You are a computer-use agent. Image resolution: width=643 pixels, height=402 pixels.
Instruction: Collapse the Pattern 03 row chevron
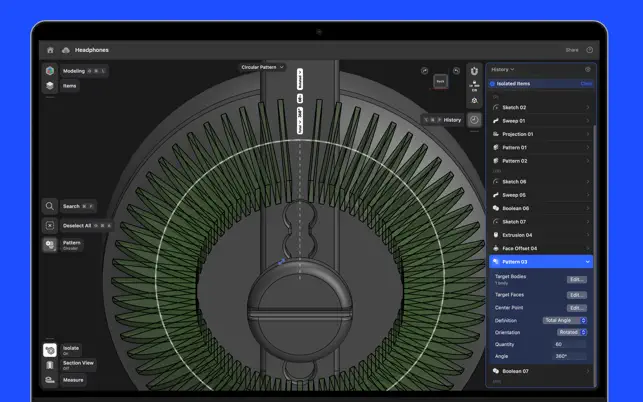pyautogui.click(x=588, y=262)
